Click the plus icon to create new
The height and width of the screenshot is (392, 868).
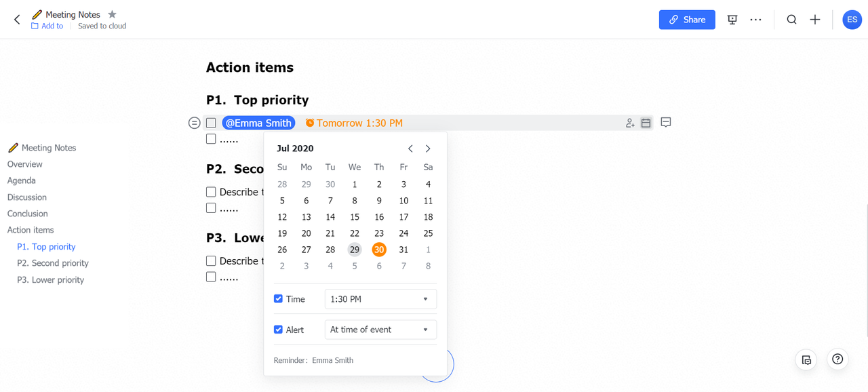[x=815, y=20]
